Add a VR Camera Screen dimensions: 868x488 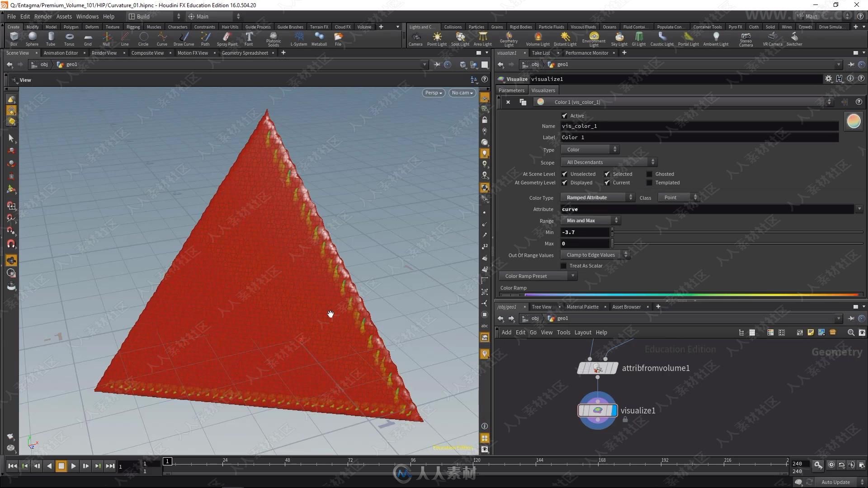[x=773, y=39]
